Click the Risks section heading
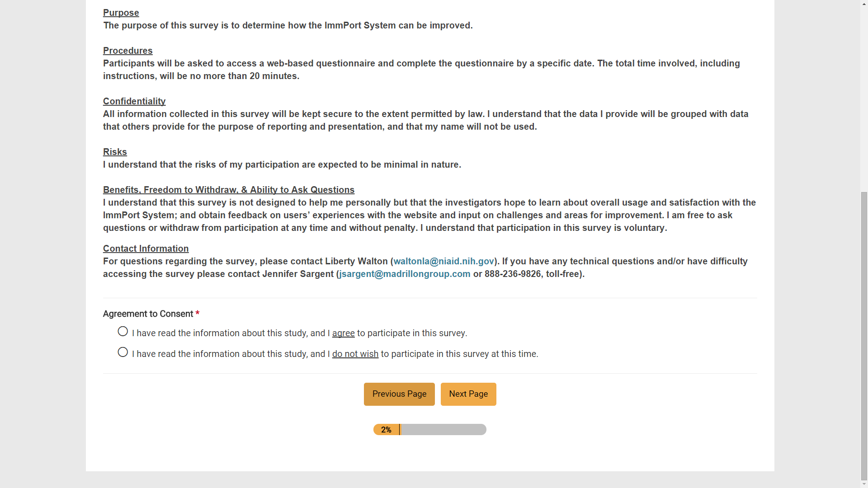 coord(115,152)
